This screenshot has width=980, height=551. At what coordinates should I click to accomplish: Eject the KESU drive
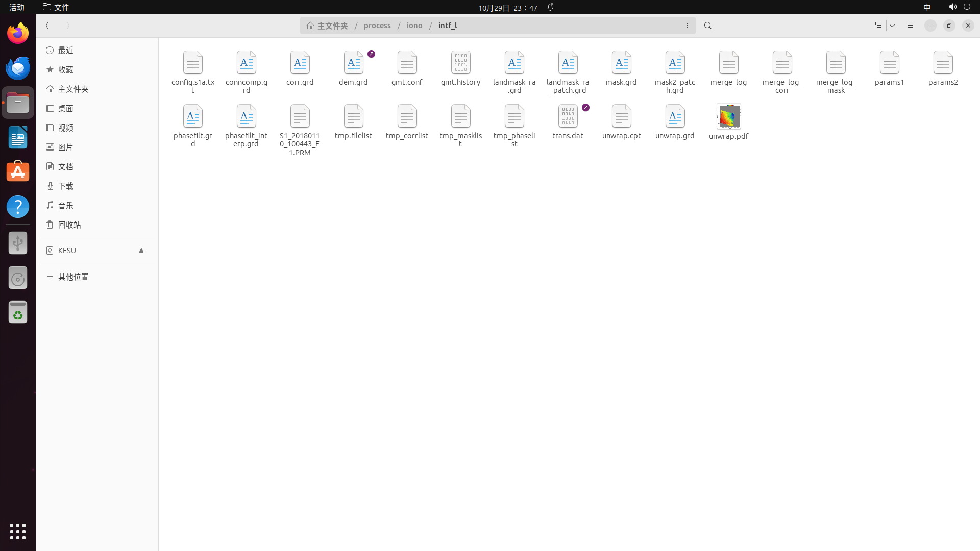coord(141,250)
